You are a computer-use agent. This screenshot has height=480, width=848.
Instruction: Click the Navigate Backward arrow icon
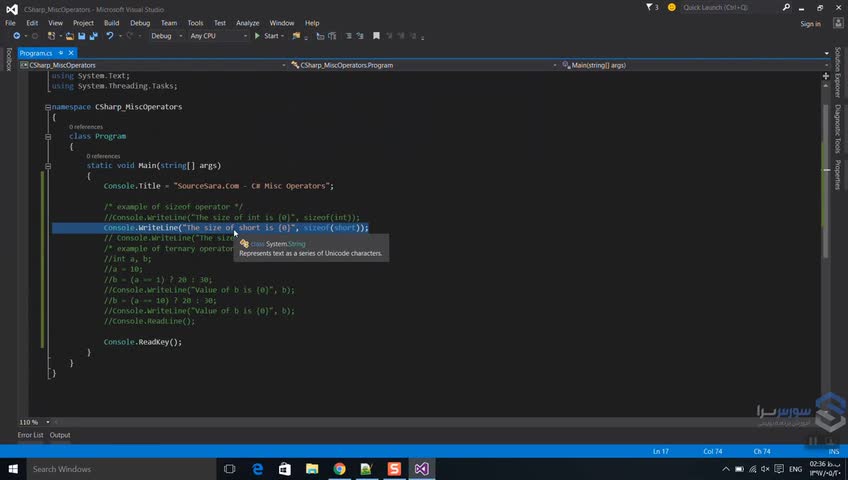pyautogui.click(x=17, y=36)
